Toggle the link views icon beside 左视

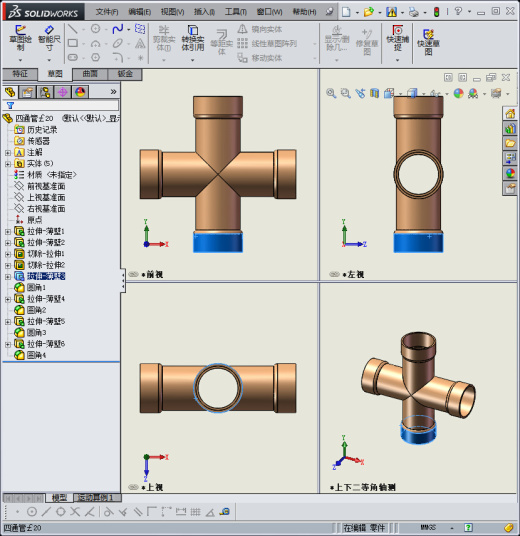(x=334, y=274)
